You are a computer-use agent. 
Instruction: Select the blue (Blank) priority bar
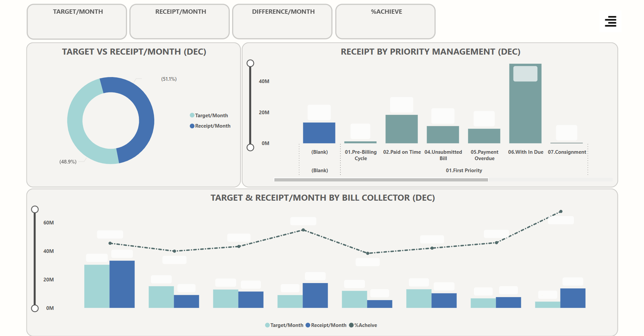(x=319, y=133)
